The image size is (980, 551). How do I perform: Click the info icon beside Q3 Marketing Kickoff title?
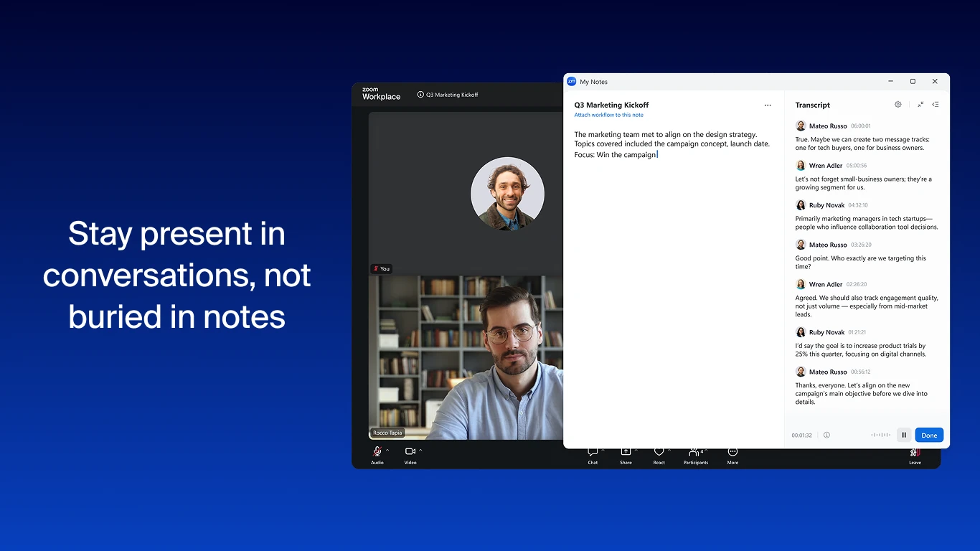[x=420, y=95]
